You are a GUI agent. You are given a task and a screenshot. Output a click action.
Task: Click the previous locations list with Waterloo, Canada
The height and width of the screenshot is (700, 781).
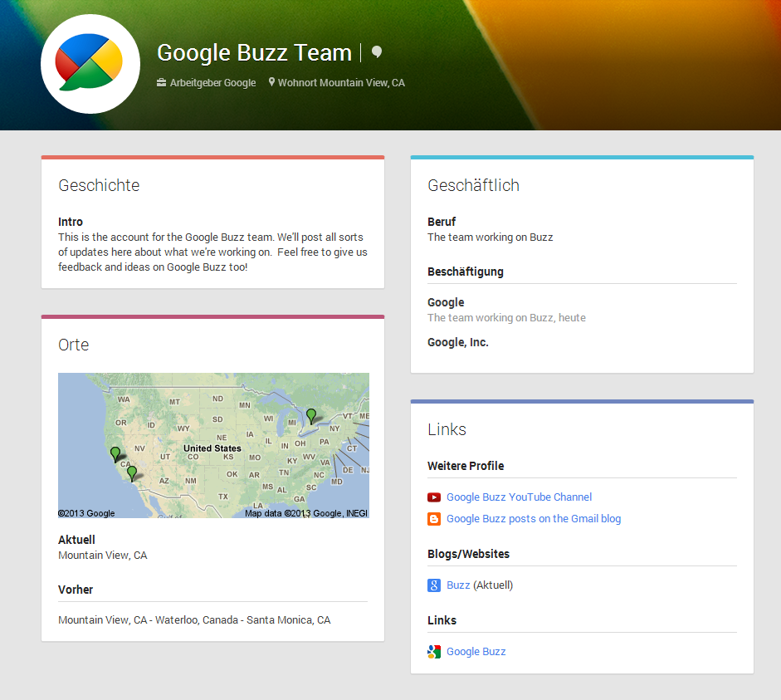[194, 620]
